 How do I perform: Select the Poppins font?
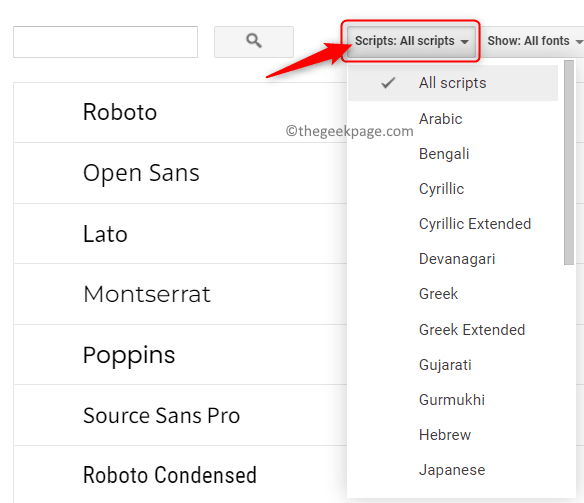[180, 355]
